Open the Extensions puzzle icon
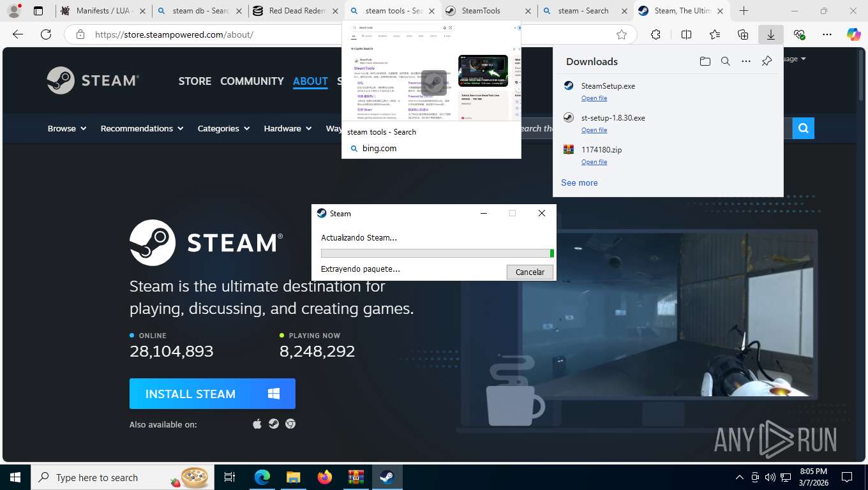Image resolution: width=868 pixels, height=490 pixels. (655, 35)
